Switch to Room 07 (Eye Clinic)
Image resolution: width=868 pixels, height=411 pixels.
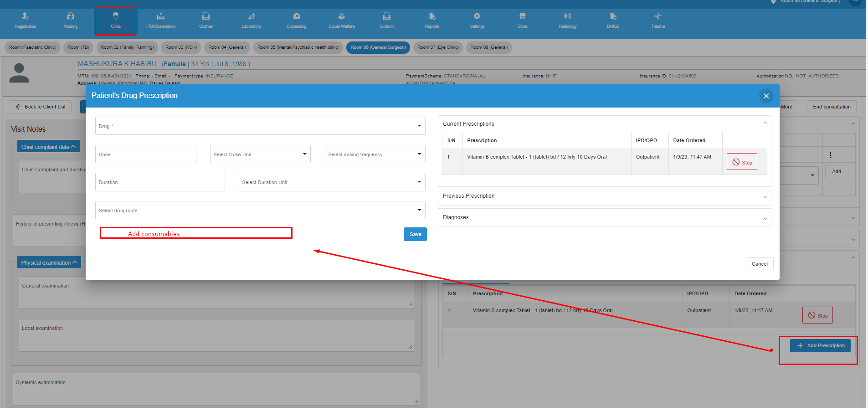point(437,47)
